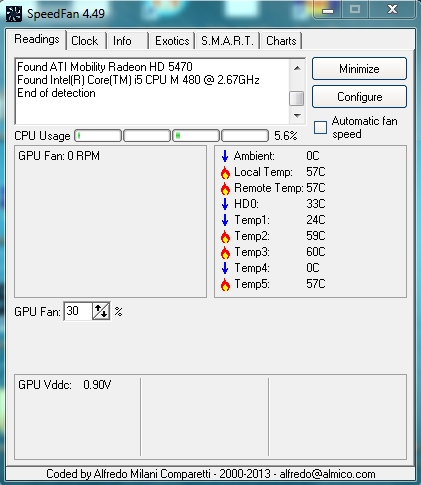The width and height of the screenshot is (421, 485).
Task: Show the Charts tab
Action: point(281,41)
